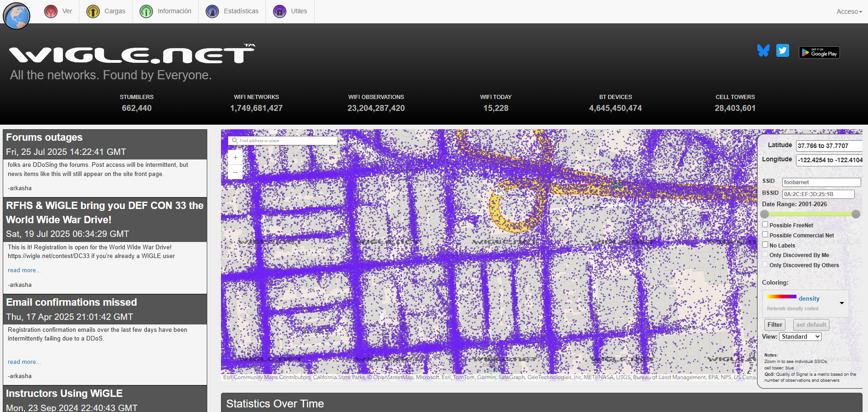The image size is (868, 412).
Task: Click the WiGLE.net banner logo
Action: 132,54
